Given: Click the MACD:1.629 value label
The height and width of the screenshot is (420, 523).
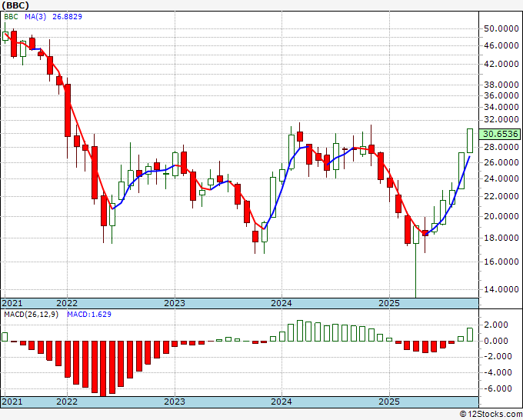Looking at the screenshot, I should 89,315.
